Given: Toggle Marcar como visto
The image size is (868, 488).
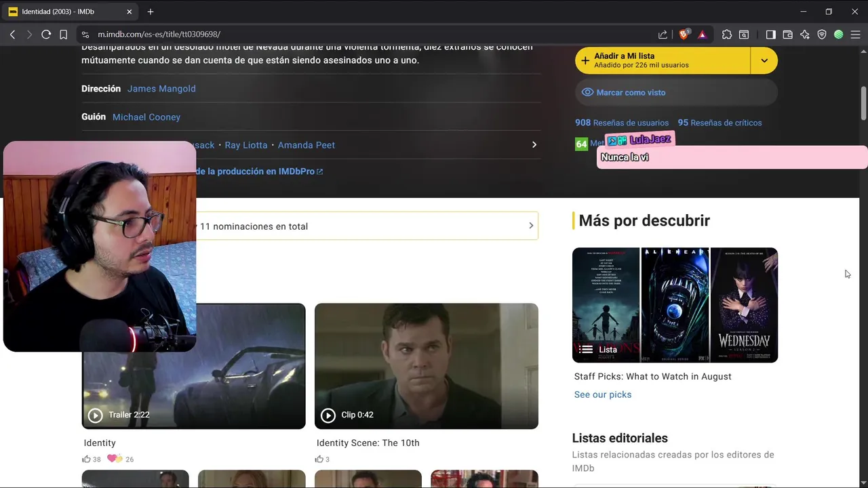Looking at the screenshot, I should (676, 92).
